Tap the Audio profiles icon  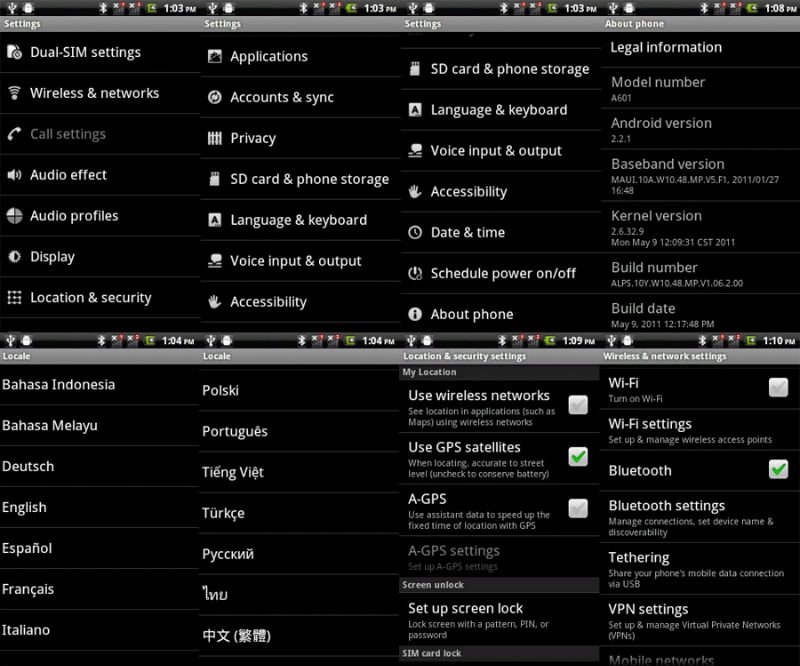pyautogui.click(x=14, y=216)
